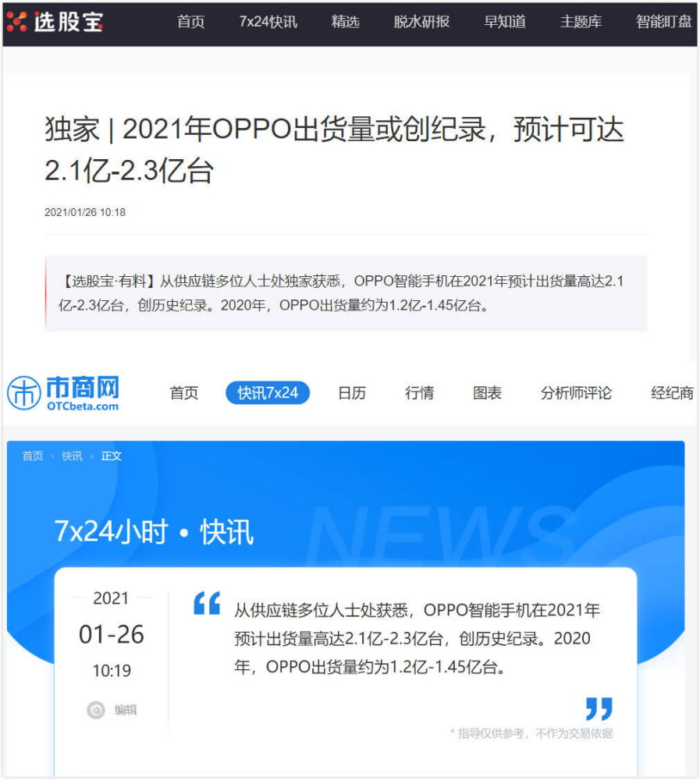Click the editor avatar icon beside 编辑
Image resolution: width=700 pixels, height=780 pixels.
click(x=96, y=710)
